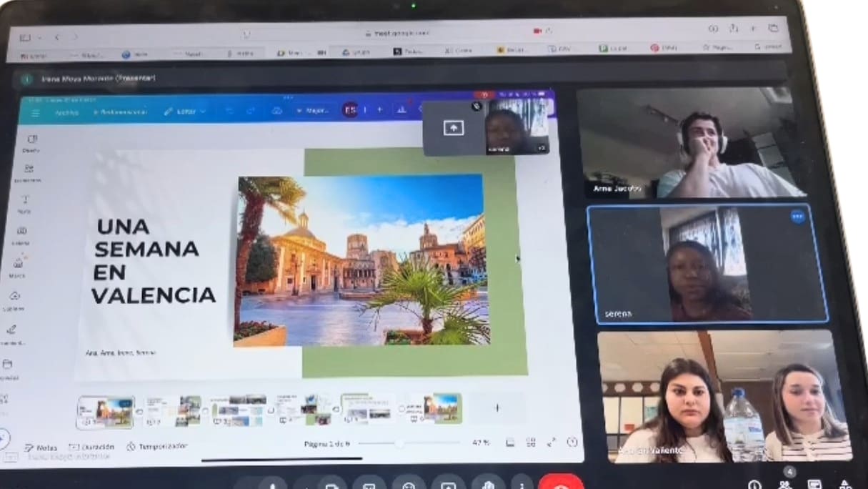Click the grid view icon at bottom right
The width and height of the screenshot is (868, 489).
click(530, 443)
